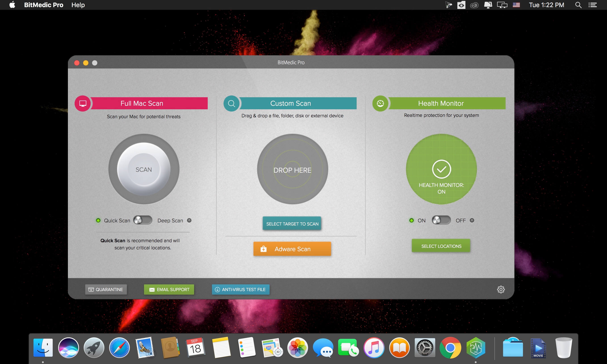Click the Custom Scan magnifier icon
The width and height of the screenshot is (607, 364).
click(231, 103)
